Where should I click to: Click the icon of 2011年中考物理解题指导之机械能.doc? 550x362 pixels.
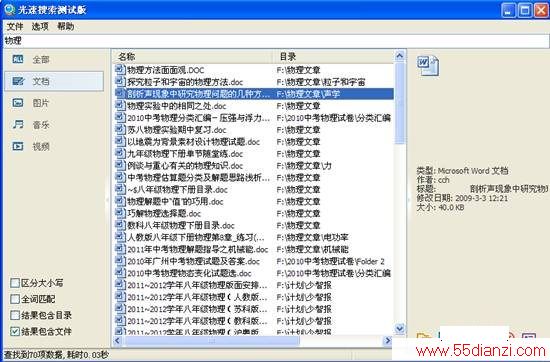pos(120,249)
